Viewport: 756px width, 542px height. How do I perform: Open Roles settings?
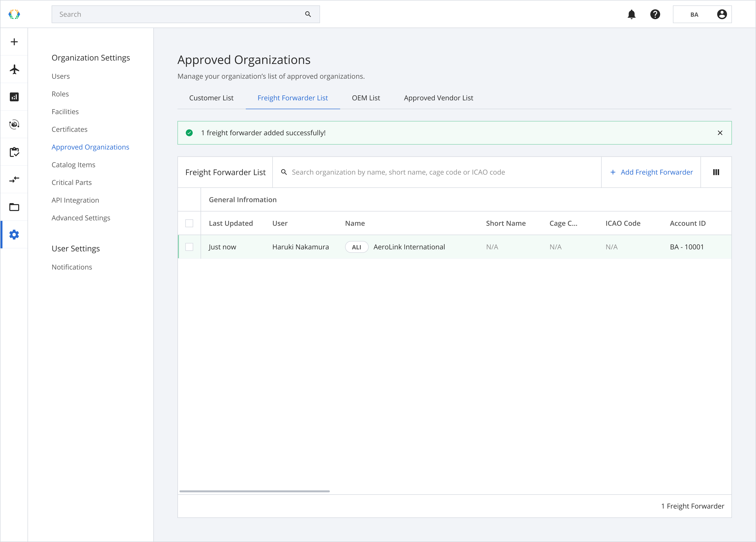60,94
